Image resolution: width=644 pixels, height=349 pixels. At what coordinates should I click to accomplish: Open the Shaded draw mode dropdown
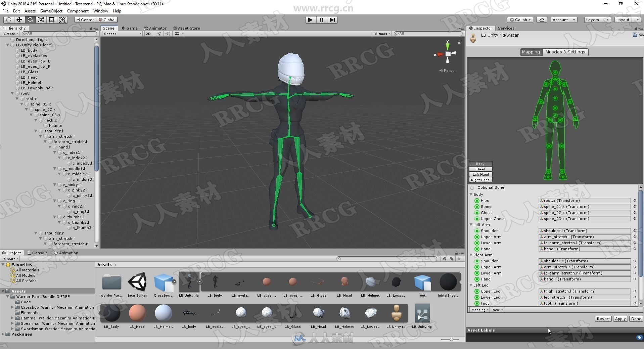coord(123,34)
